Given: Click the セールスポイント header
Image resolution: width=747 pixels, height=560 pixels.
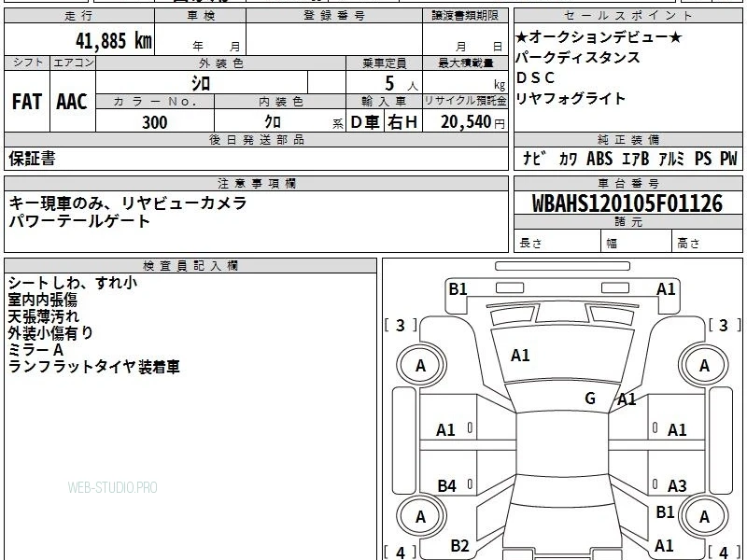Looking at the screenshot, I should (627, 15).
